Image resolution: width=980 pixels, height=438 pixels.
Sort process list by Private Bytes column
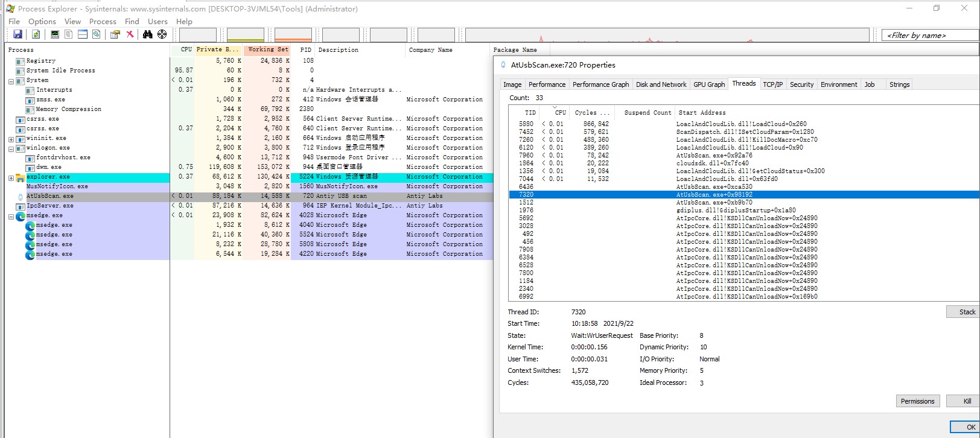tap(218, 49)
